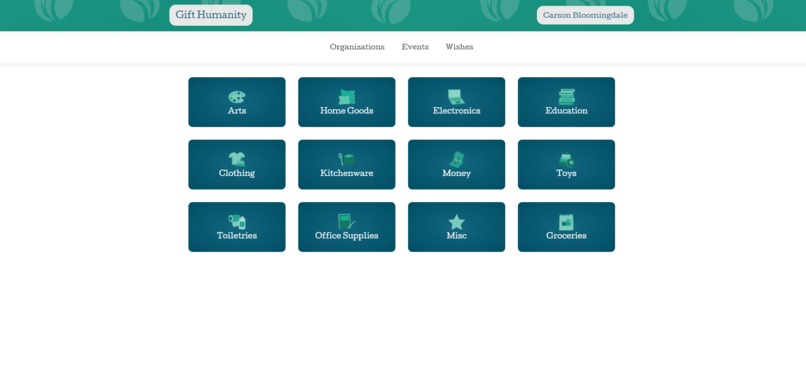Open Carson Bloomingdale's profile button
The image size is (806, 392).
pyautogui.click(x=585, y=15)
